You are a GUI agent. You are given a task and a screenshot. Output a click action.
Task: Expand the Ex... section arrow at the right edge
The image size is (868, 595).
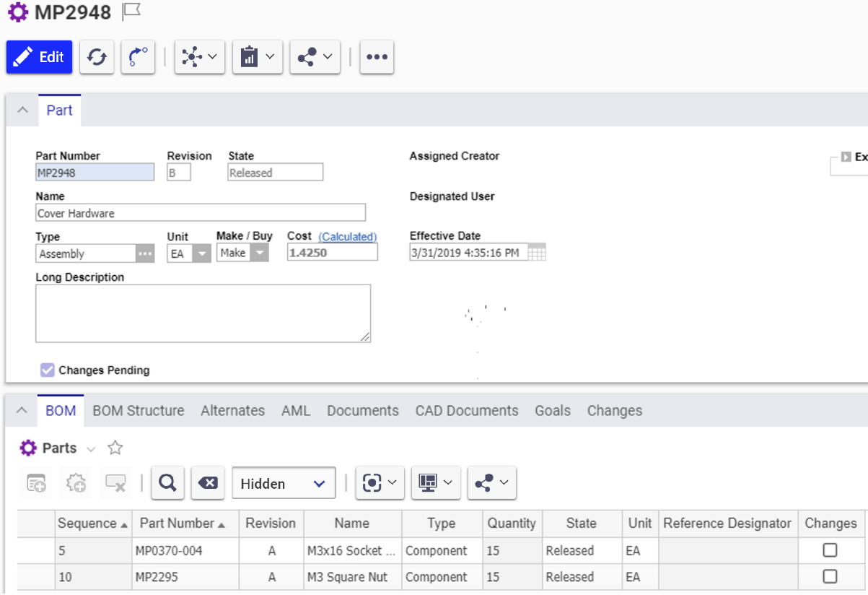(846, 157)
